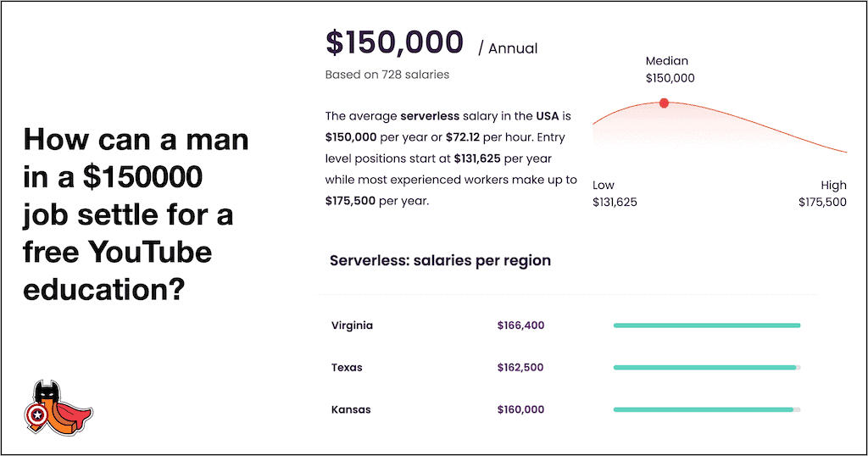This screenshot has height=456, width=868.
Task: Click the Kansas salary progress bar
Action: tap(706, 410)
